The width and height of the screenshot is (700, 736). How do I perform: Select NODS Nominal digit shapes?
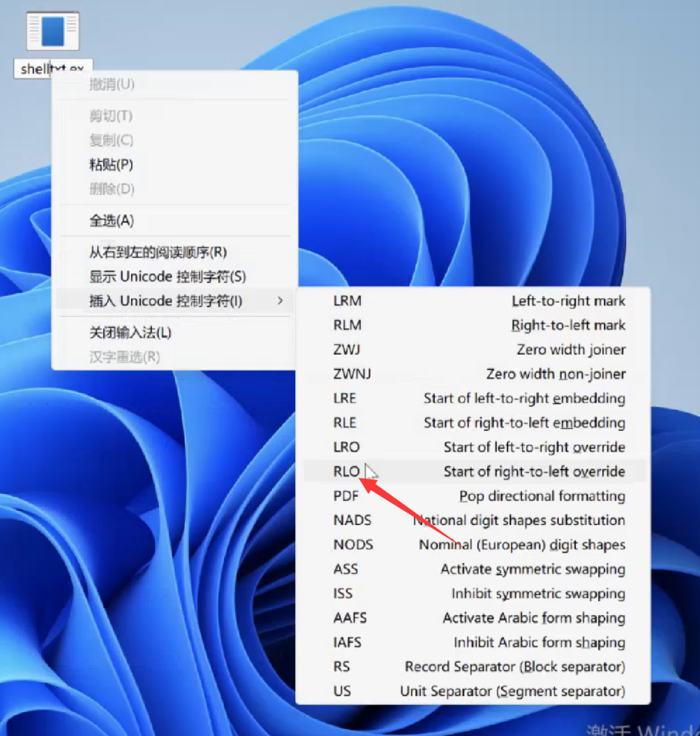pos(474,545)
